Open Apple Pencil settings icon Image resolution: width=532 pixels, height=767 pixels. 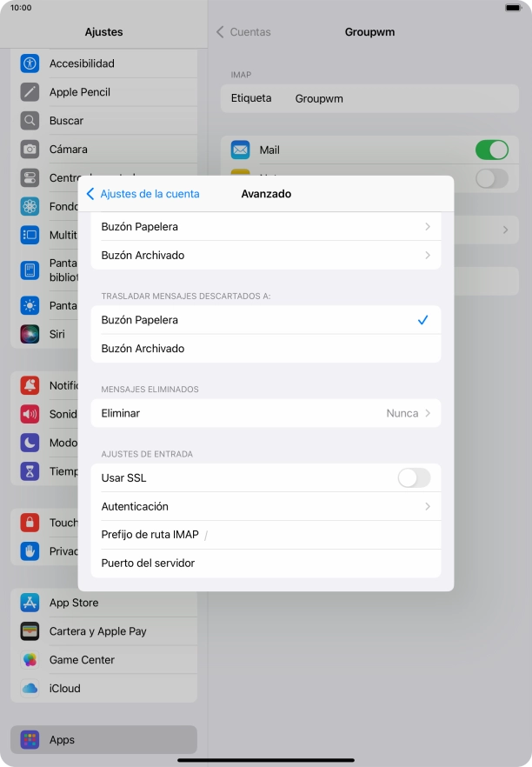[x=30, y=92]
